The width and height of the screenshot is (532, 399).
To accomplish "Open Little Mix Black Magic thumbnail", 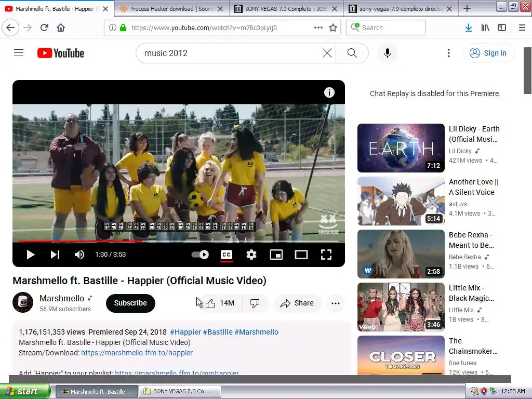I will pos(401,307).
